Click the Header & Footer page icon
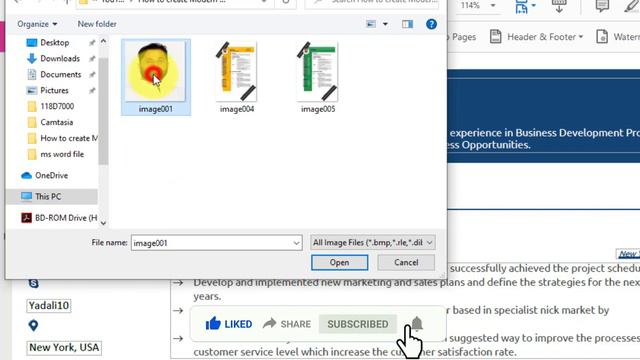This screenshot has height=360, width=640. 496,37
